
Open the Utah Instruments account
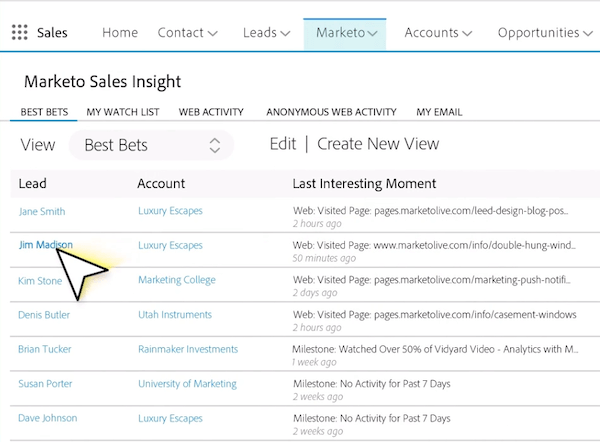[x=175, y=315]
